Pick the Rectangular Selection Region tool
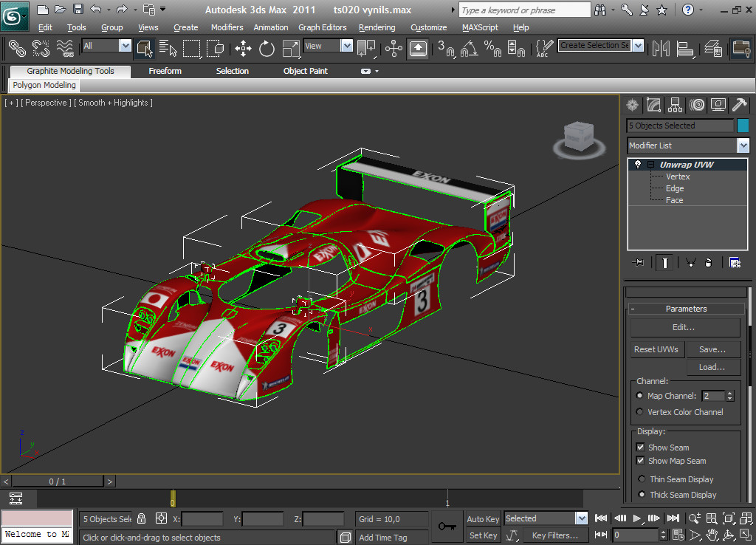756x545 pixels. (x=191, y=48)
